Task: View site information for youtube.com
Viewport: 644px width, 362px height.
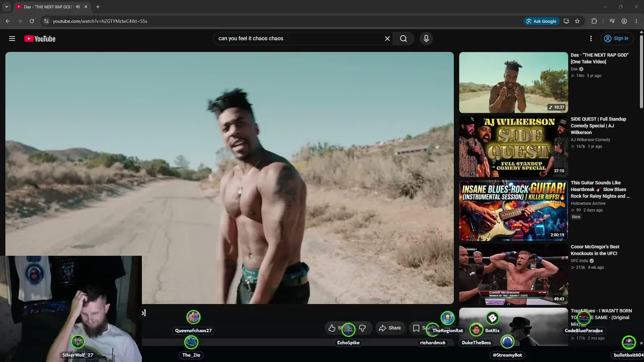Action: (x=46, y=21)
